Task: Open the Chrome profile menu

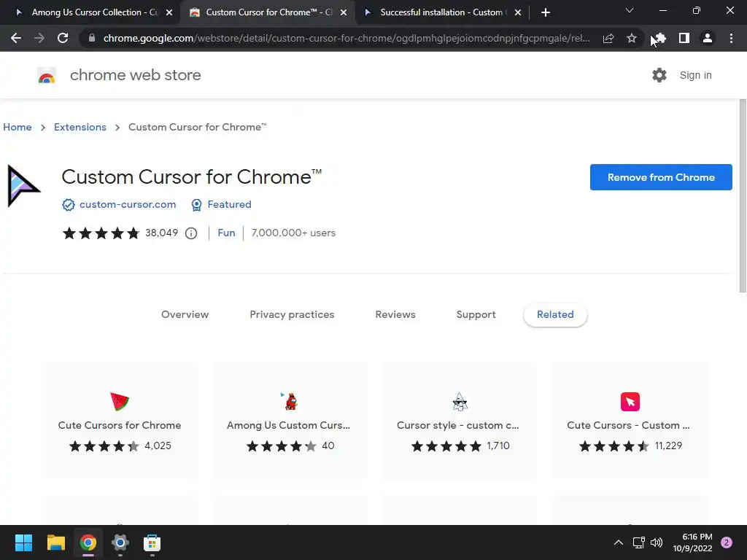Action: coord(708,38)
